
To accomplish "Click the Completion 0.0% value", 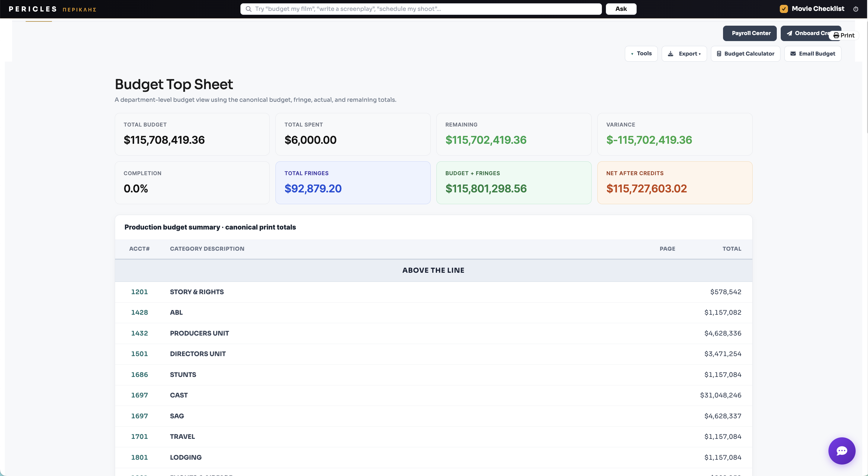I will tap(136, 188).
